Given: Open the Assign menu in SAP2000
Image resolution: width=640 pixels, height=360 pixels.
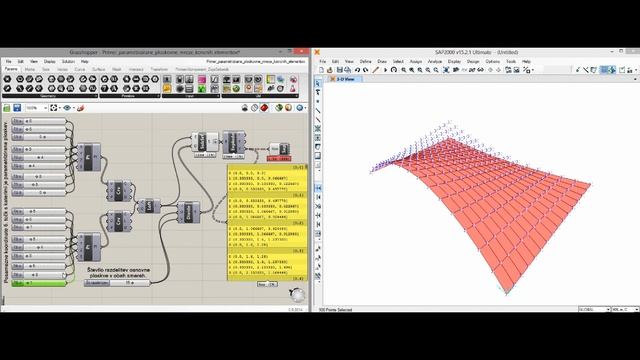Looking at the screenshot, I should pos(416,61).
